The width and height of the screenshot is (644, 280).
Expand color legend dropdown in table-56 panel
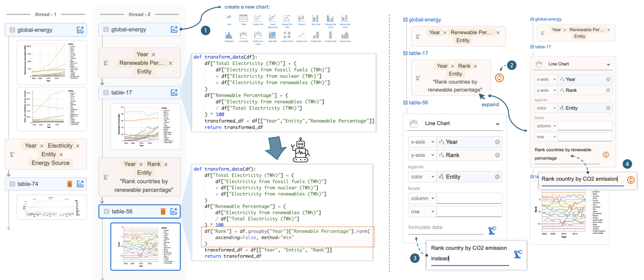click(432, 177)
